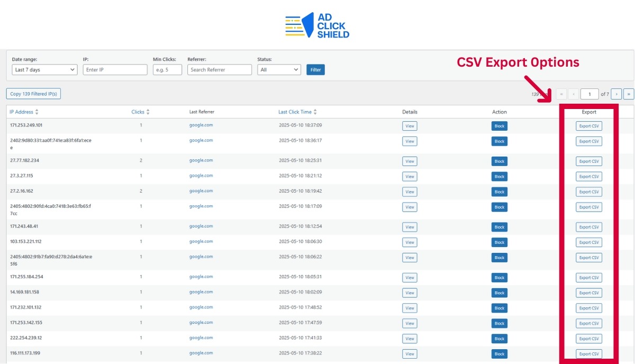Open the Status dropdown set to All

pos(279,69)
